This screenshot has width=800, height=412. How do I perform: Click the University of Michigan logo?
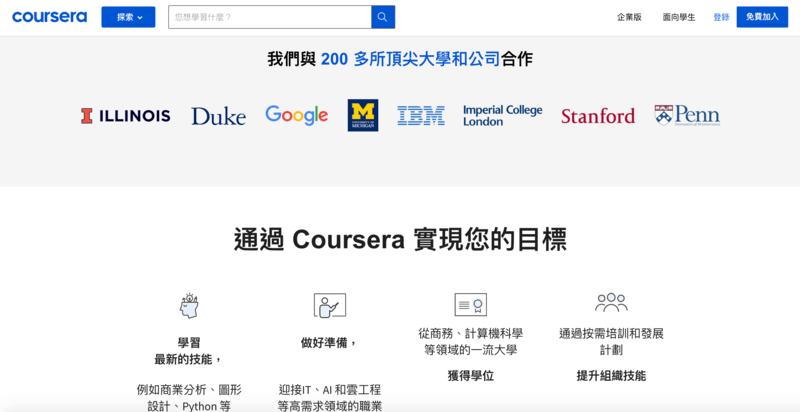click(363, 115)
